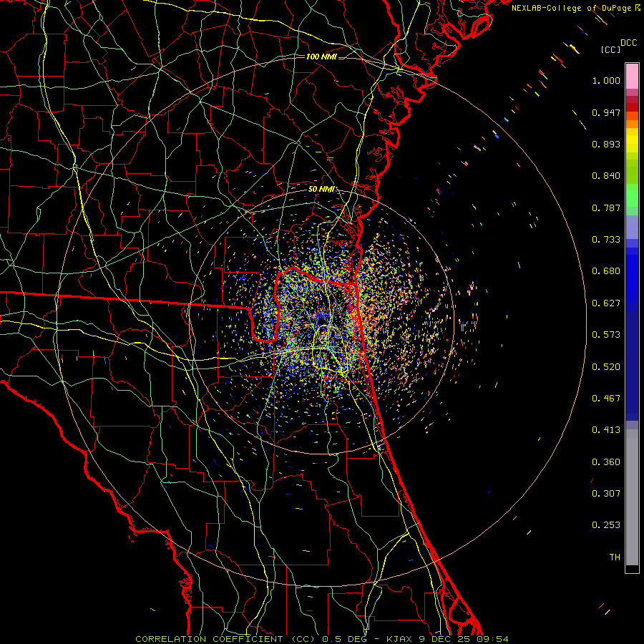This screenshot has width=644, height=644.
Task: Pick the pink swatch at the color bar top
Action: tap(632, 77)
